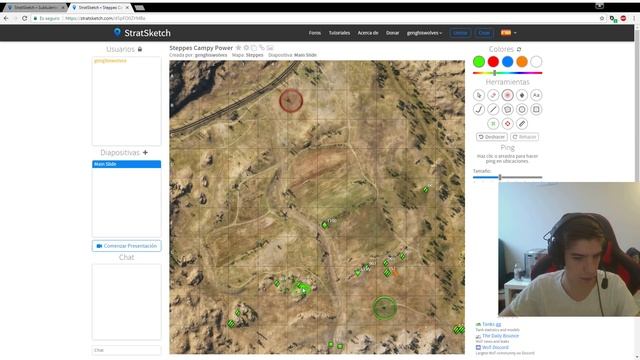Click the browser address bar

[x=314, y=18]
